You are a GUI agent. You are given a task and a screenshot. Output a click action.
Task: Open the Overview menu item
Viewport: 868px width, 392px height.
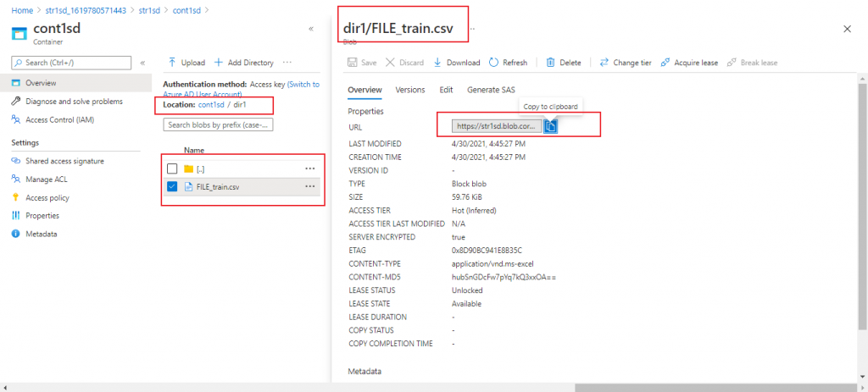75,83
